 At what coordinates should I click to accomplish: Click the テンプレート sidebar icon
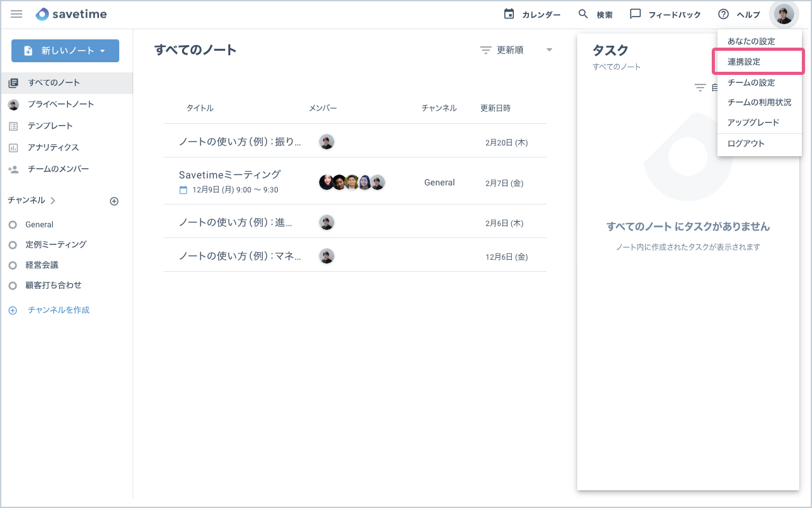pos(13,126)
